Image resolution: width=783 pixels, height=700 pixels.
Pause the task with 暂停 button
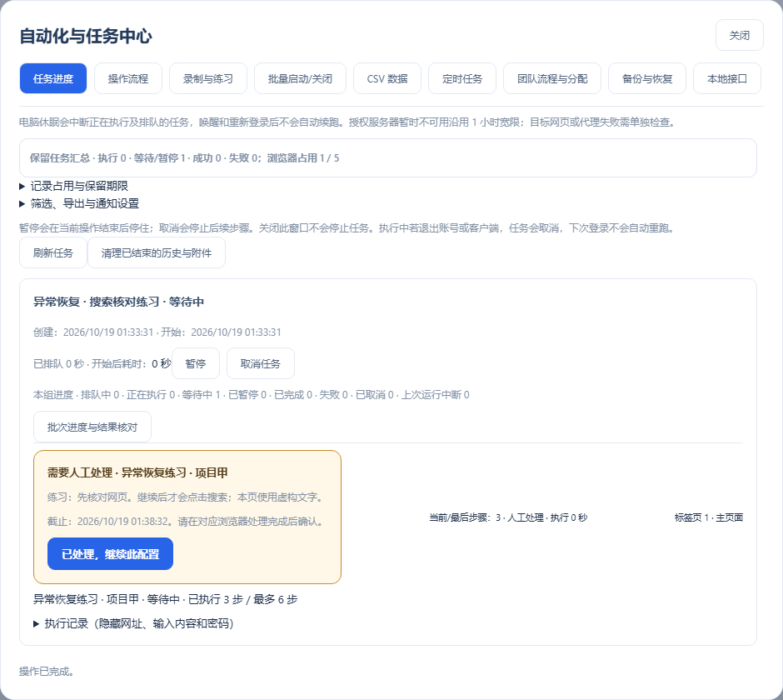[x=195, y=363]
